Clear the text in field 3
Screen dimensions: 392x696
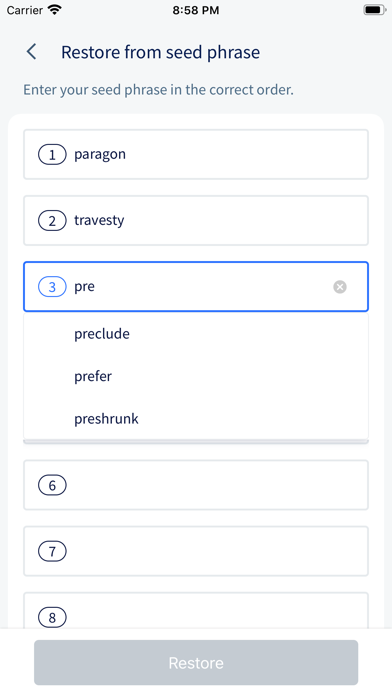[340, 287]
